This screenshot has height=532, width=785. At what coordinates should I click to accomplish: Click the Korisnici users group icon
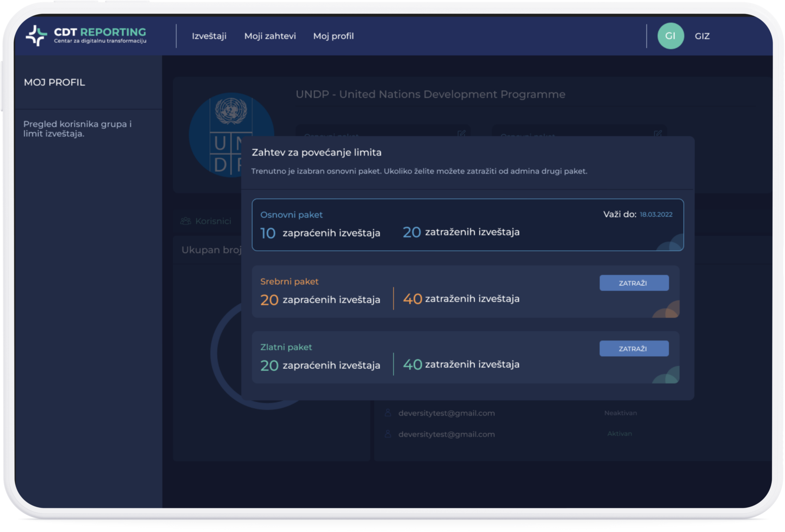(186, 221)
